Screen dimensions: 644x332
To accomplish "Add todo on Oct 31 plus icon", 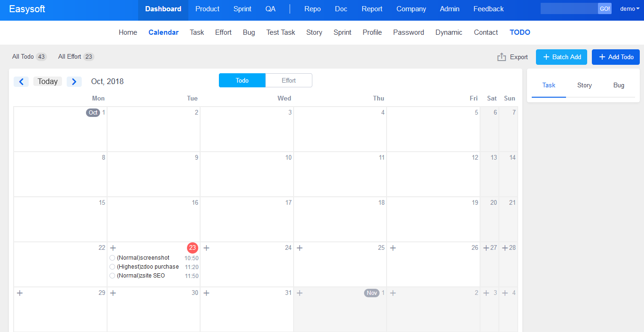I will pyautogui.click(x=206, y=293).
